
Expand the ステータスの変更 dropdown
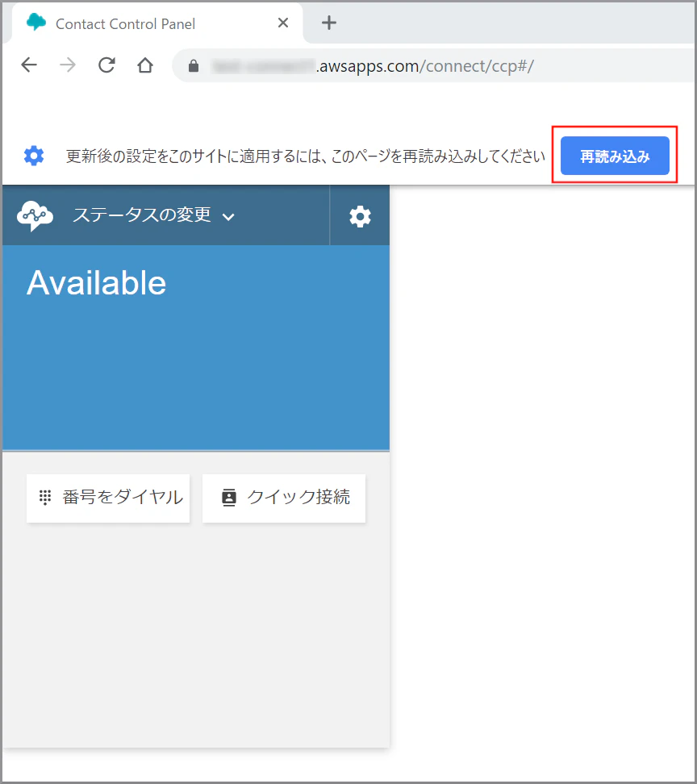pos(153,215)
